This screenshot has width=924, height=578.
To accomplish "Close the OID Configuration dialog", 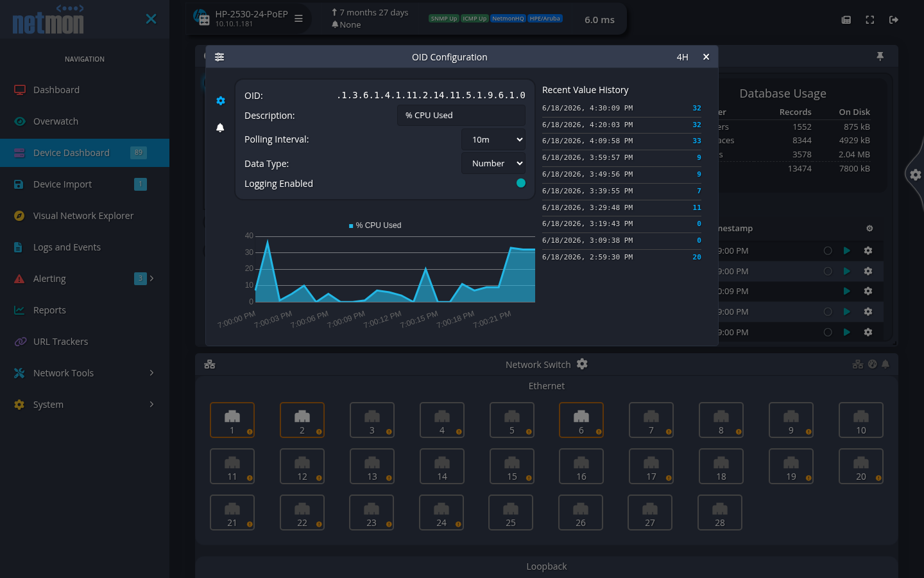I will point(706,57).
